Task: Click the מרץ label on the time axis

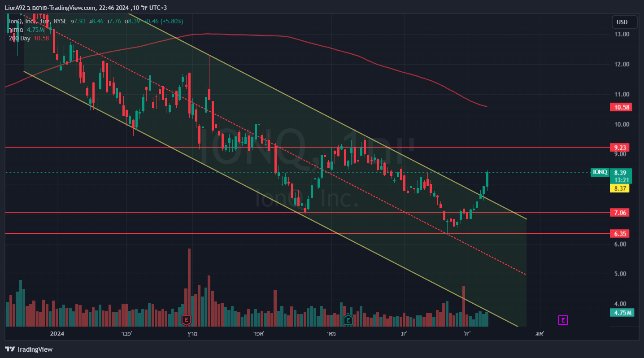Action: coord(192,333)
